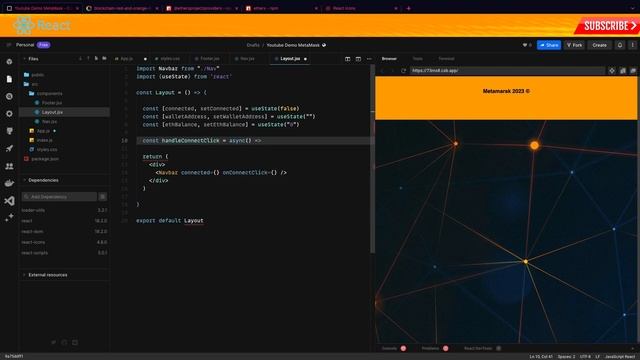Open the top-right three-dot menu

pyautogui.click(x=633, y=45)
